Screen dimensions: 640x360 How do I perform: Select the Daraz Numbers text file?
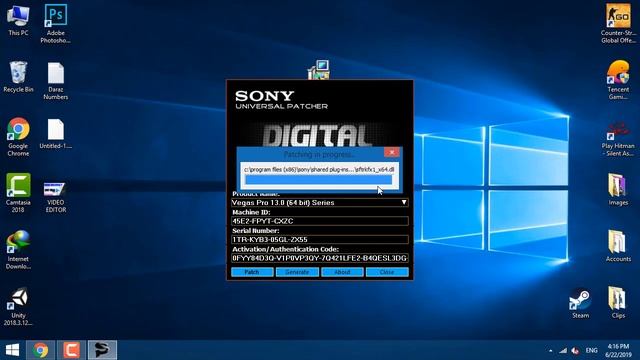point(56,81)
